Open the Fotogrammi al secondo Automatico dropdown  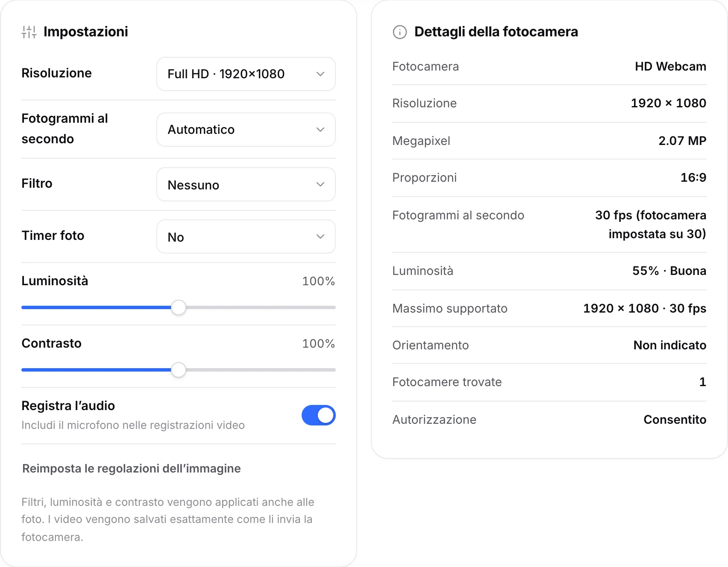(246, 130)
